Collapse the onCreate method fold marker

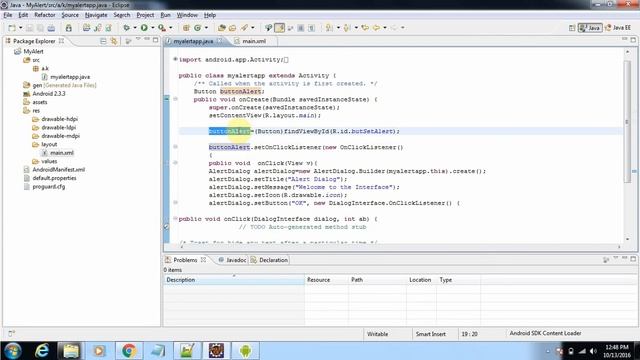point(176,99)
